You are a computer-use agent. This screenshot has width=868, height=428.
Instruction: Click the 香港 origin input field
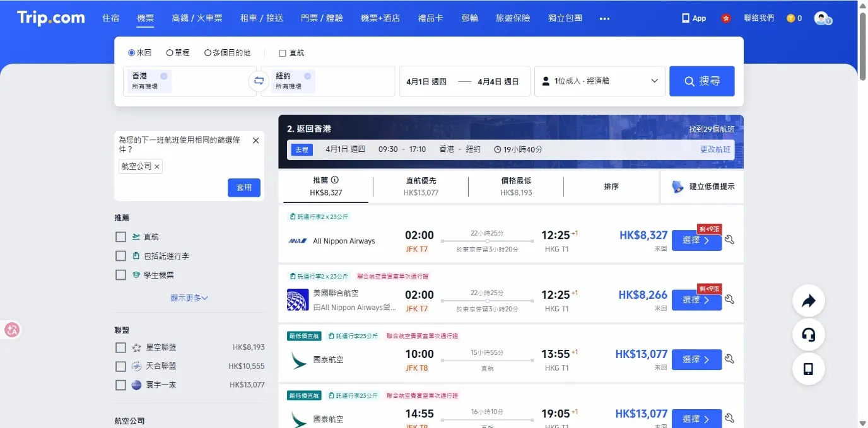tap(189, 81)
